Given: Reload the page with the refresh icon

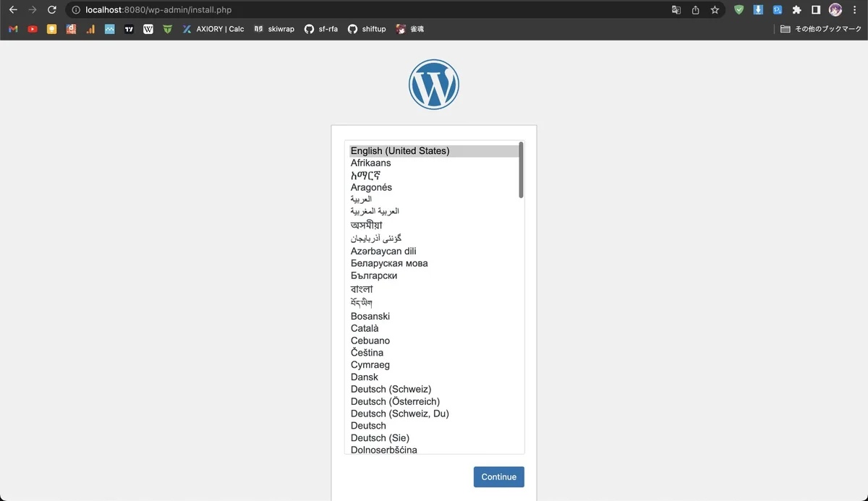Looking at the screenshot, I should [x=51, y=10].
